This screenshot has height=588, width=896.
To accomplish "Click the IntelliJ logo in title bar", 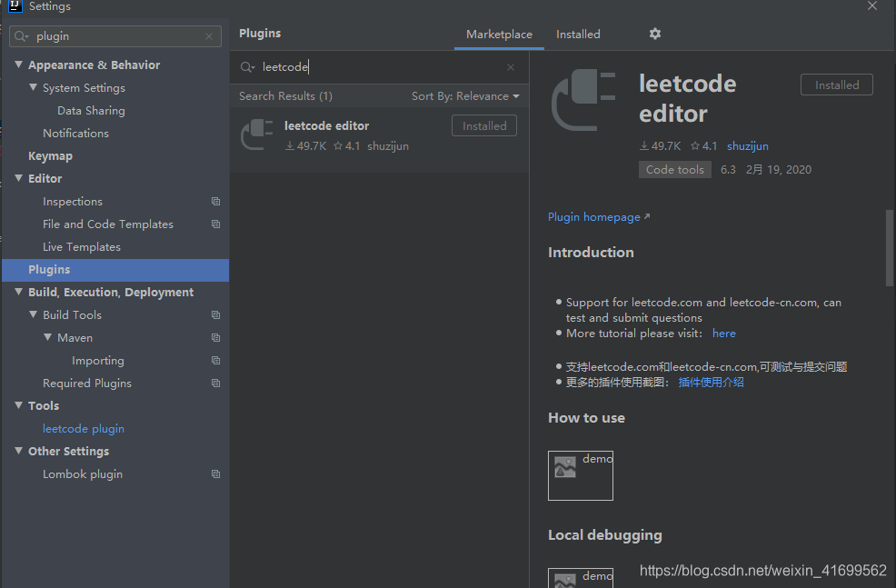I will [x=15, y=5].
